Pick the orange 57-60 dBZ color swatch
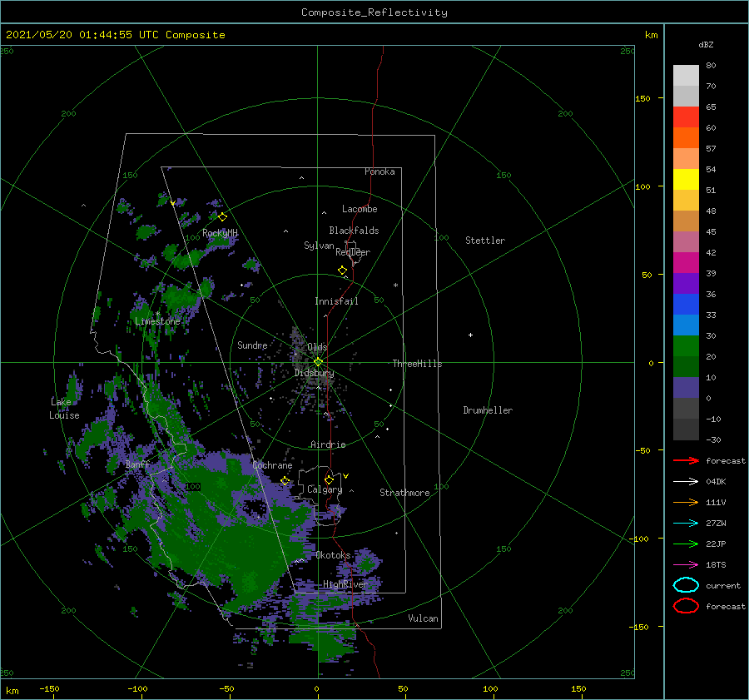The height and width of the screenshot is (700, 749). [686, 138]
